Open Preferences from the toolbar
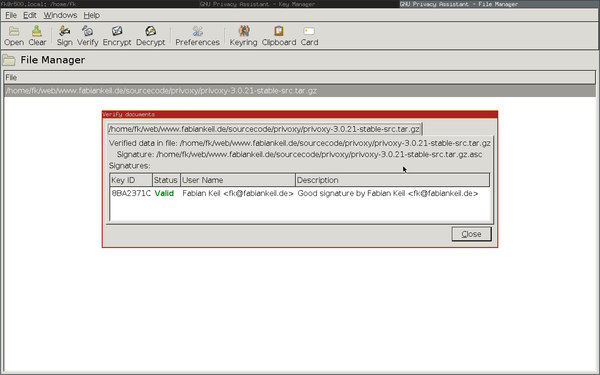Screen dimensions: 600x375 tap(197, 36)
